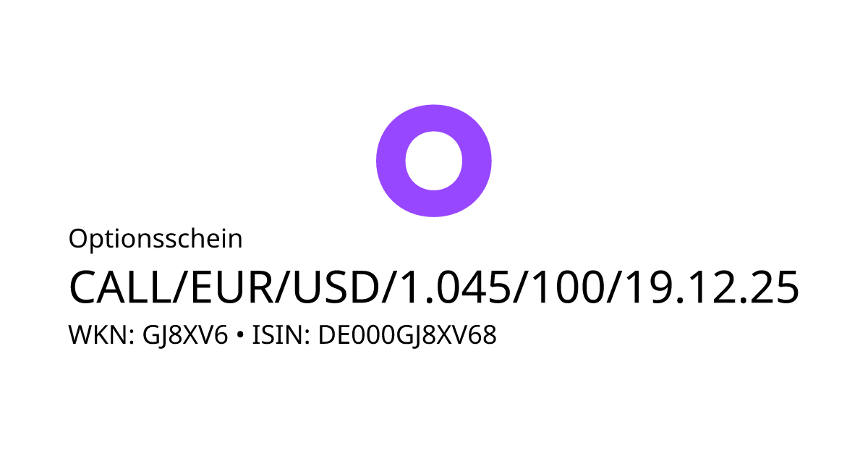Click the bottom arc of the purple ring
Screen dimensions: 868x456
click(434, 204)
